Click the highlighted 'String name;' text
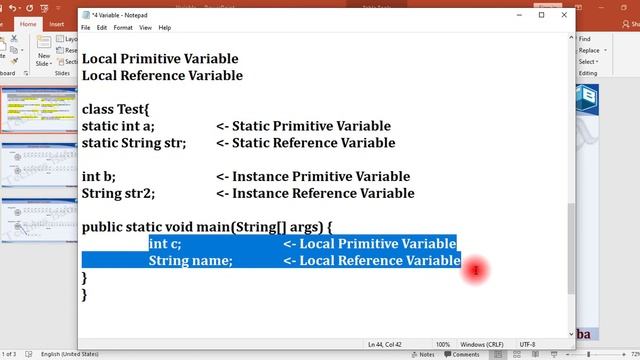 point(190,260)
